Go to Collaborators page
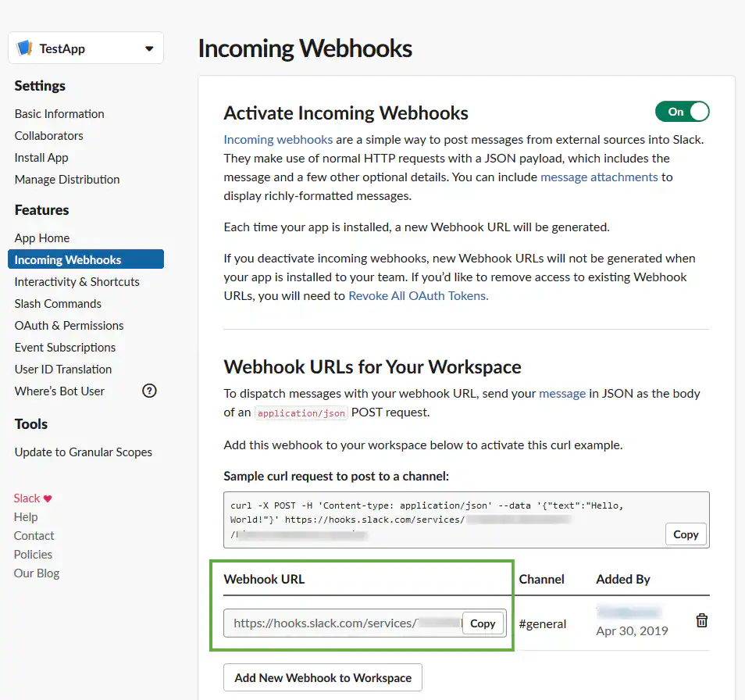This screenshot has width=745, height=700. coord(49,136)
